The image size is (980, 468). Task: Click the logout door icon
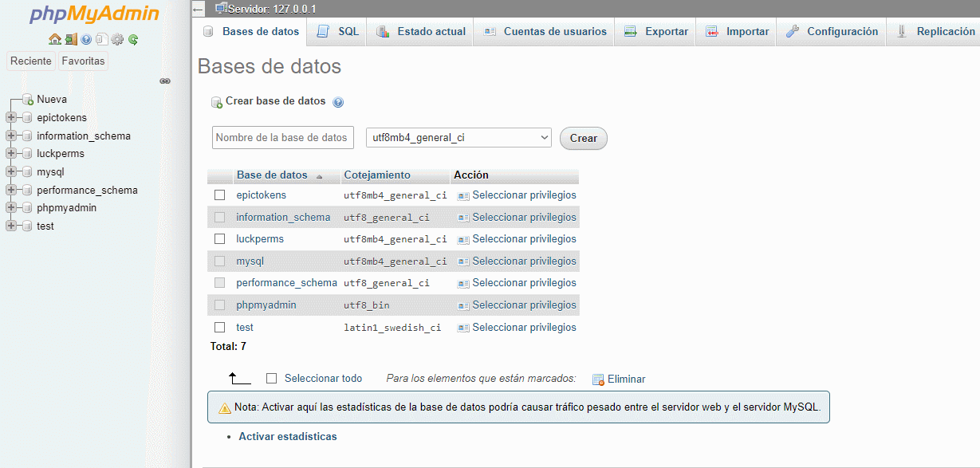(71, 39)
